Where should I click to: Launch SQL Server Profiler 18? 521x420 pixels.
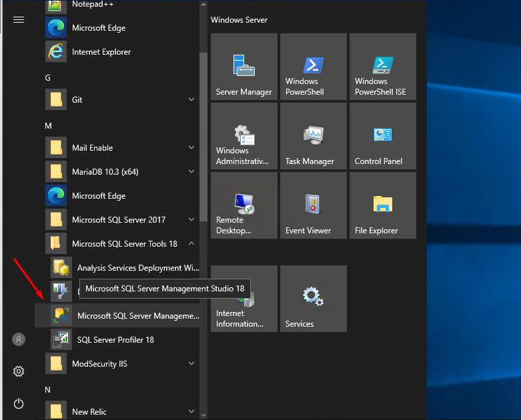coord(115,339)
